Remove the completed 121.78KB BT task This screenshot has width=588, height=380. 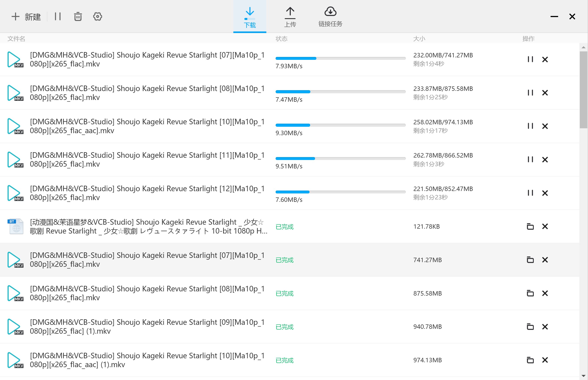pyautogui.click(x=545, y=226)
